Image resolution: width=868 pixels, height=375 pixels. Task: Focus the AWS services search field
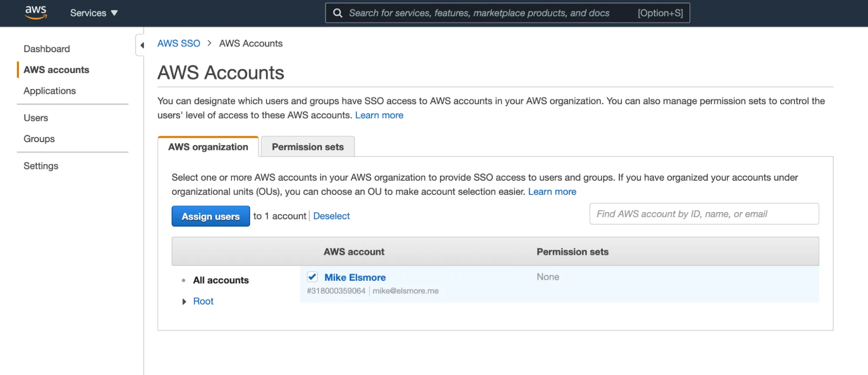507,13
